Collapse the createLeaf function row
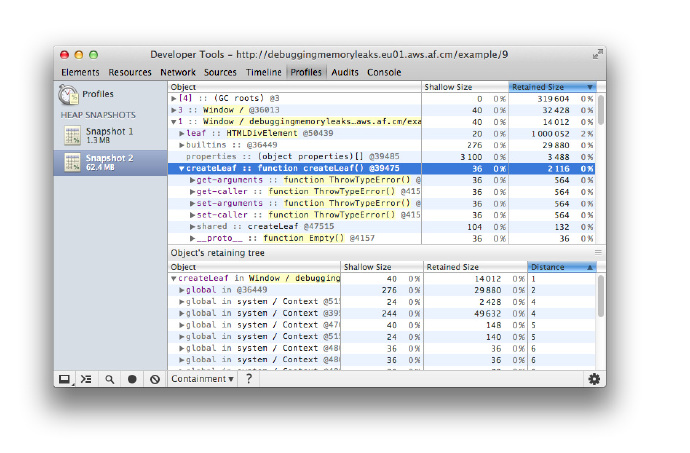690x453 pixels. (182, 169)
